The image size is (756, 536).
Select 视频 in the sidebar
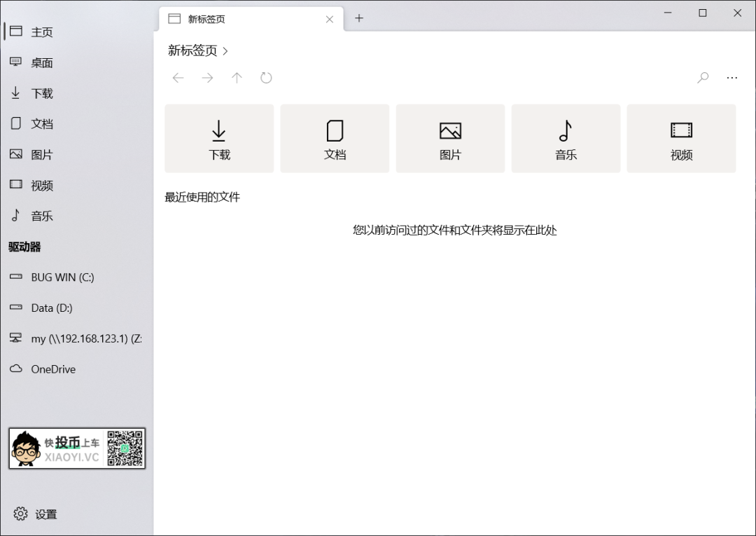coord(77,185)
